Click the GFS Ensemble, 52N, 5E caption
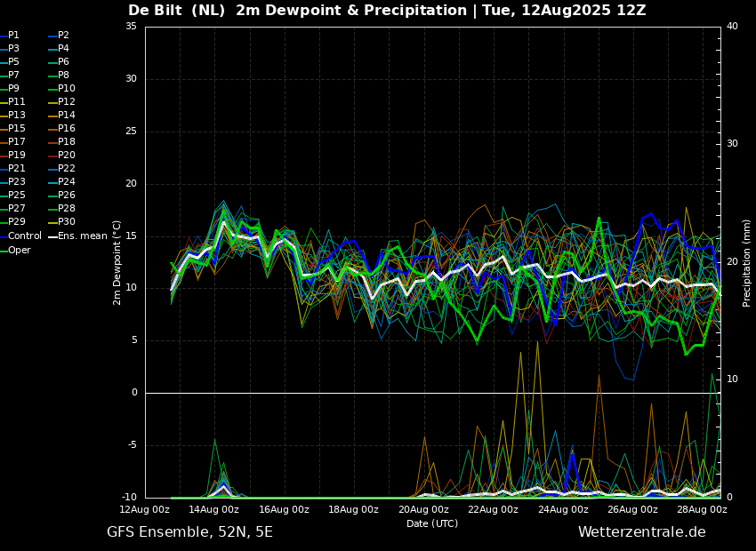756x551 pixels. pyautogui.click(x=189, y=532)
